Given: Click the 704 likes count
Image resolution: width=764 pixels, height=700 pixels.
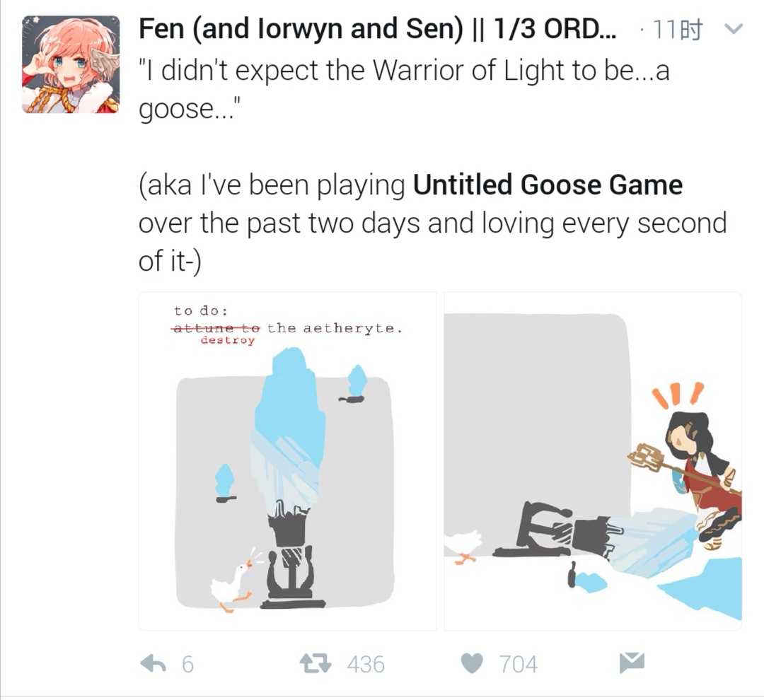Looking at the screenshot, I should 519,665.
